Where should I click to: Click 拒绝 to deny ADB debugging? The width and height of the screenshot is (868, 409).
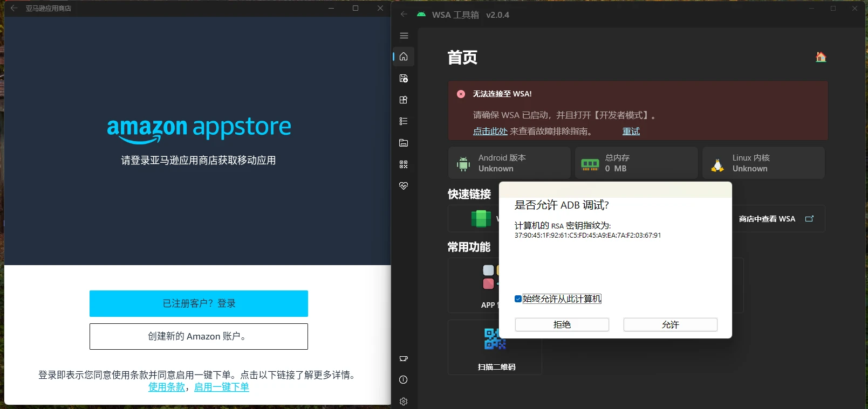click(x=562, y=324)
